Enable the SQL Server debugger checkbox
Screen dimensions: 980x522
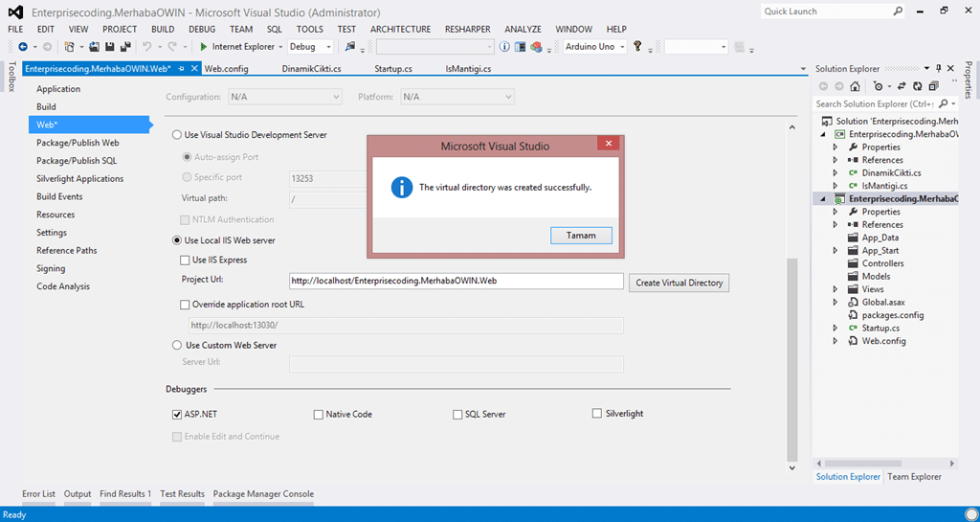click(x=457, y=415)
